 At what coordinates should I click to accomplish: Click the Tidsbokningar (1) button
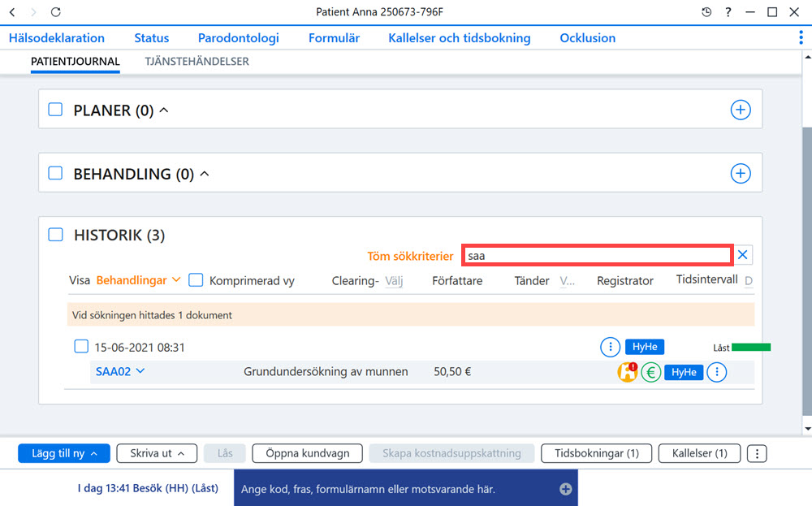tap(597, 453)
